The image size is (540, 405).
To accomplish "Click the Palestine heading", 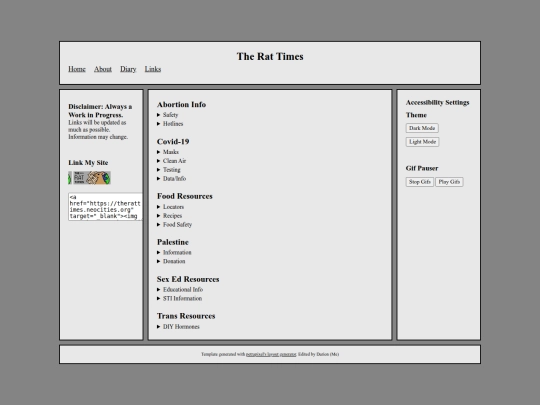I will [173, 242].
